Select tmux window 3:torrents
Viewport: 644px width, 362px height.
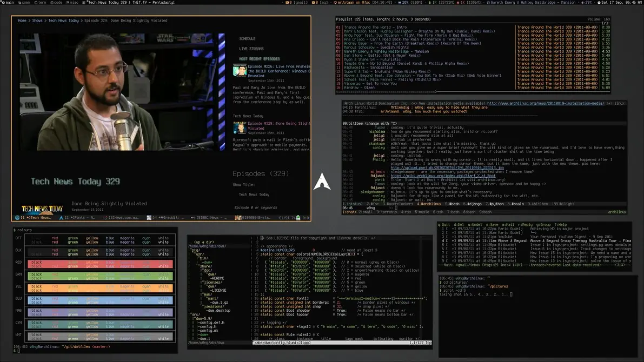tap(387, 212)
